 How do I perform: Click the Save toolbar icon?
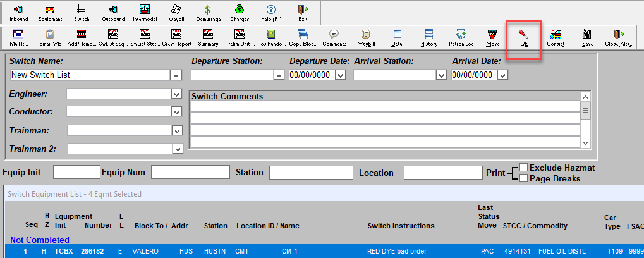[x=587, y=38]
